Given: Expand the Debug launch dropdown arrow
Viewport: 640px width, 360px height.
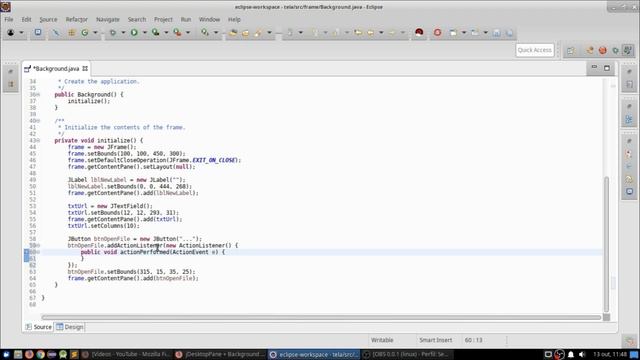Looking at the screenshot, I should [123, 33].
